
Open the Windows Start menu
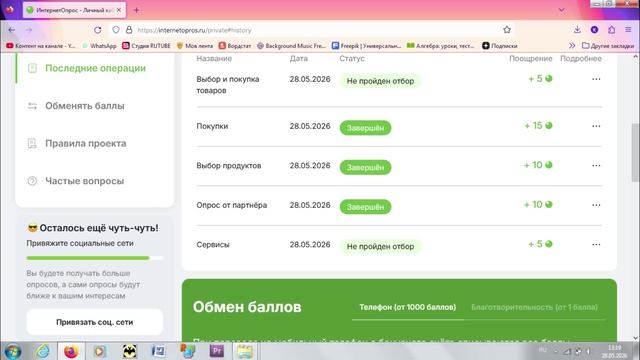click(x=13, y=351)
